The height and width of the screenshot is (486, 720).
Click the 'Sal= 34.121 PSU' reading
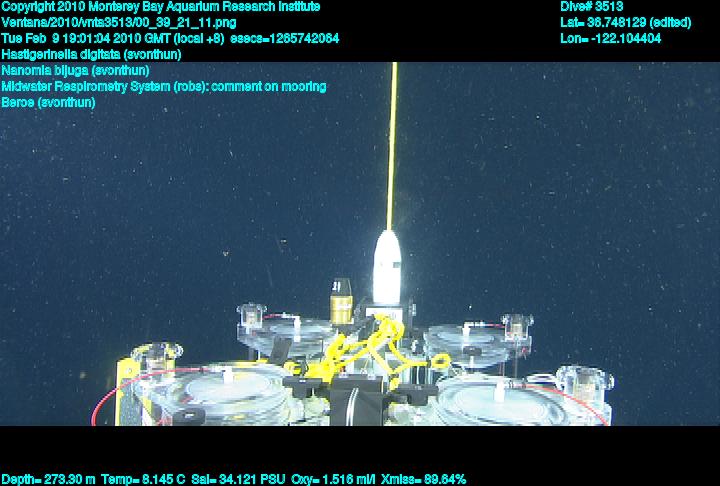click(238, 479)
